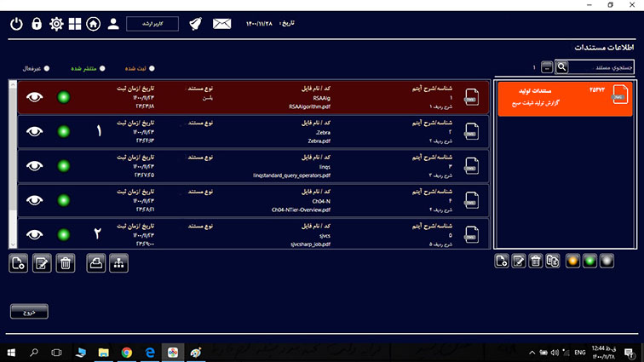Click eye icon for RSAAlgorithm.pdf row
The image size is (644, 362).
(34, 98)
